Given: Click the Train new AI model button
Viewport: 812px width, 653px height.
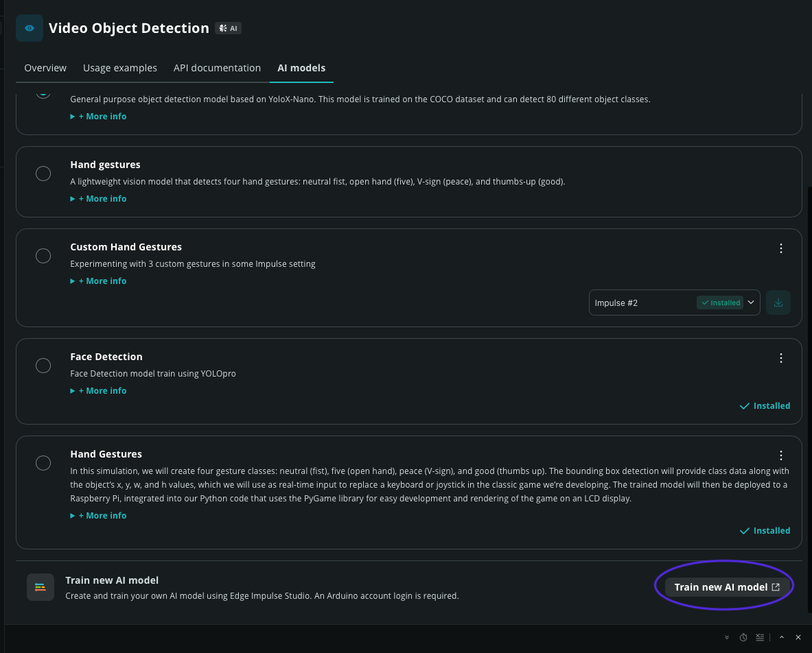Looking at the screenshot, I should pos(727,587).
